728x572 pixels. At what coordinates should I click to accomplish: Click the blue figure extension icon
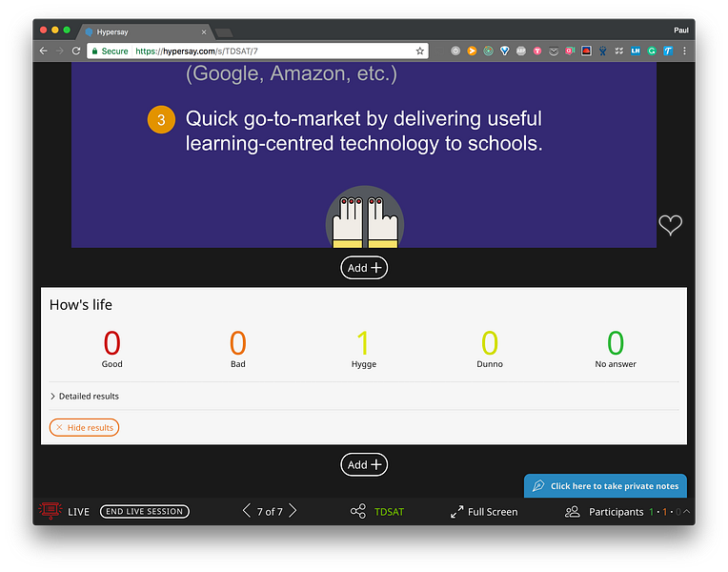click(602, 51)
